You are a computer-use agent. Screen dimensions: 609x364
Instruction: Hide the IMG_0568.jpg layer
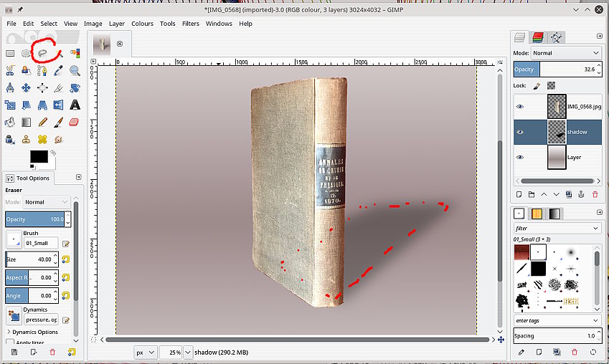click(519, 106)
